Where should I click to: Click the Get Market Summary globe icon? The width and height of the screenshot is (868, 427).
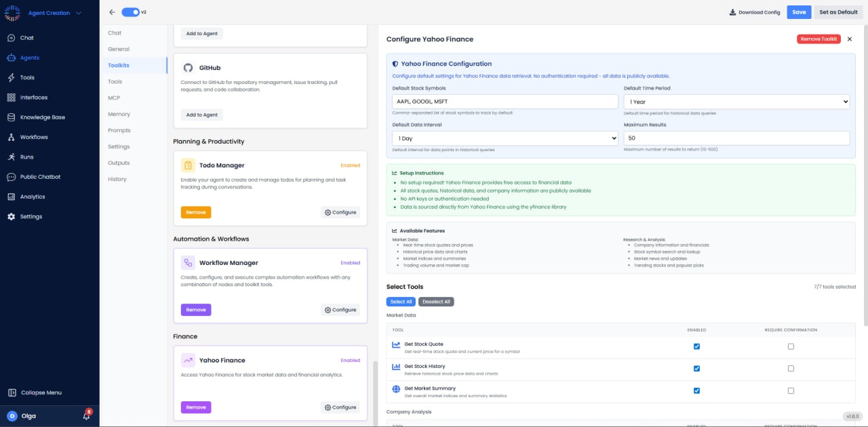click(x=395, y=390)
